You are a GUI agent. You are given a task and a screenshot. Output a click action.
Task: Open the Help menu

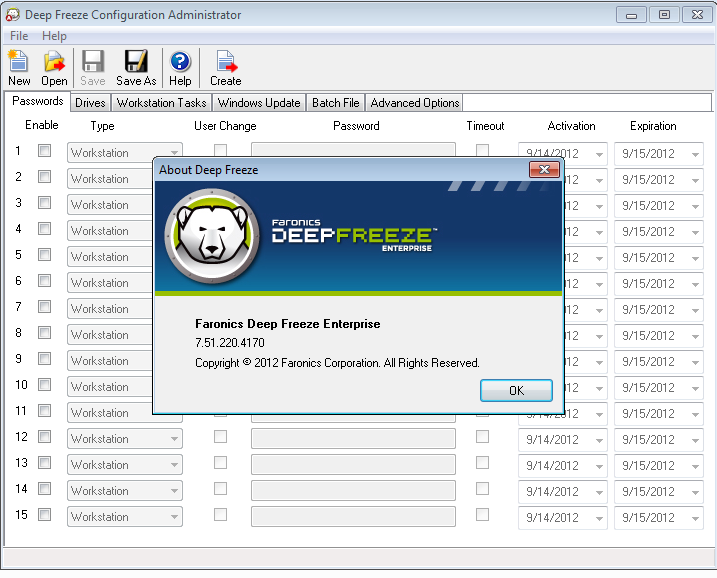click(54, 36)
